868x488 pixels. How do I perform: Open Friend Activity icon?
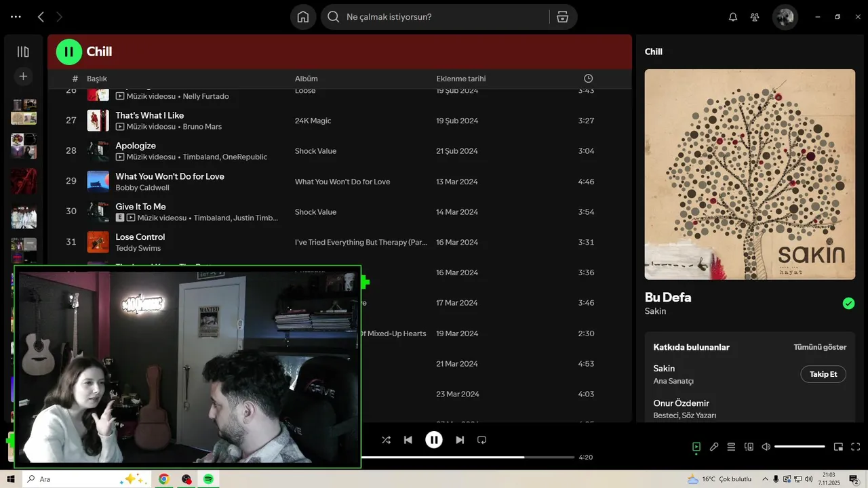(755, 17)
